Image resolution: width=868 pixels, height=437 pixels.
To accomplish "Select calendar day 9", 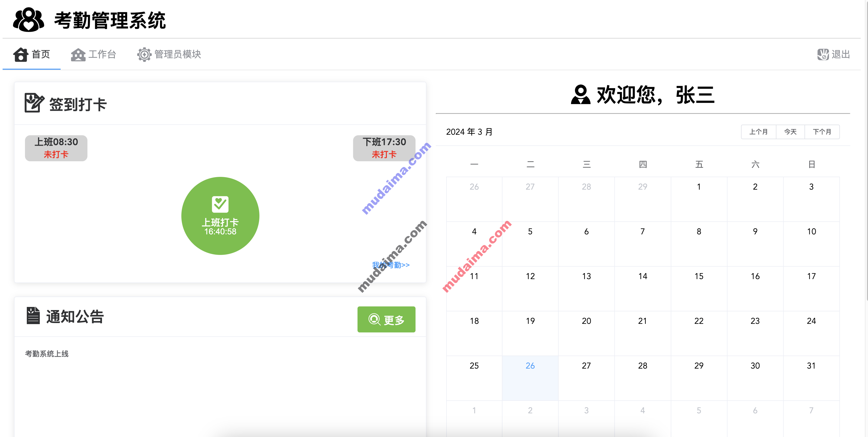I will (755, 244).
